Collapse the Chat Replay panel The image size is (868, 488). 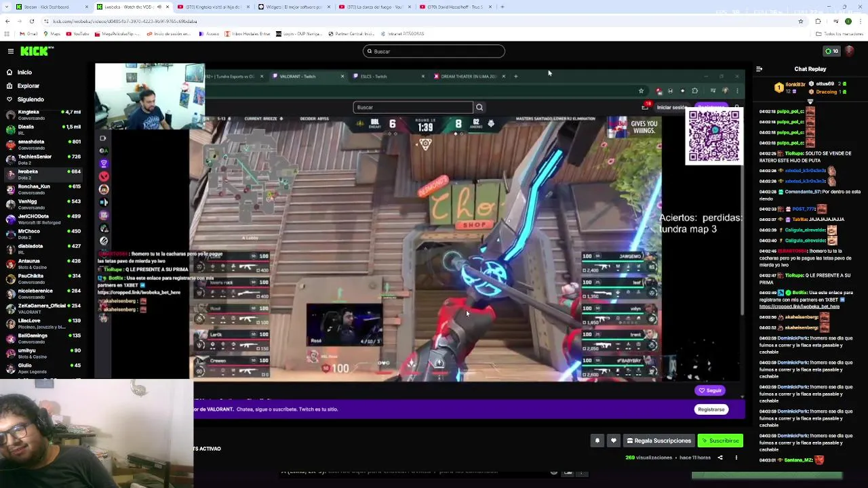pos(759,68)
